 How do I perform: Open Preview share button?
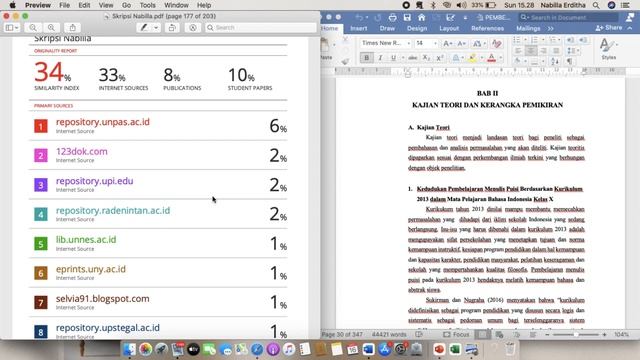click(x=72, y=27)
